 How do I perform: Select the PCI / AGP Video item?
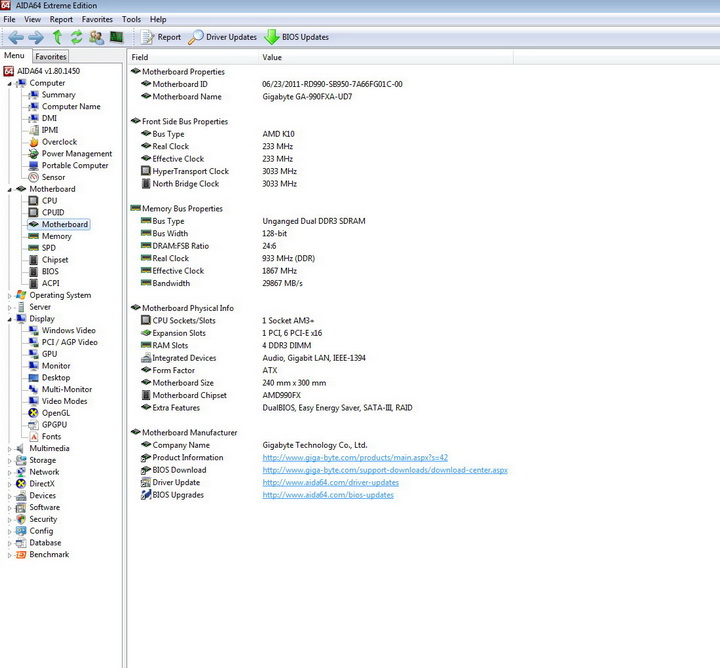[x=69, y=342]
